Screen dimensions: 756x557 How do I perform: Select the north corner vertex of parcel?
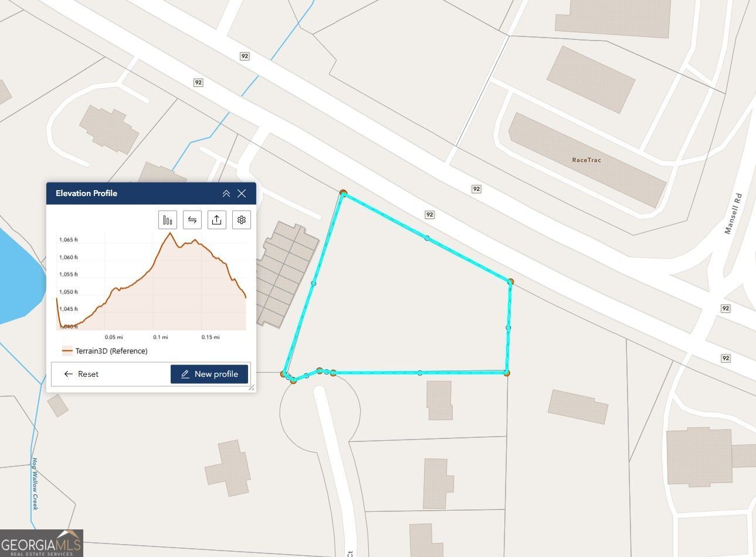point(343,193)
